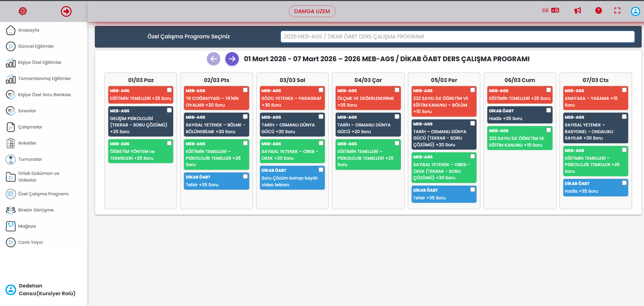Open Sınavlar in the sidebar
The width and height of the screenshot is (644, 306).
tap(27, 111)
